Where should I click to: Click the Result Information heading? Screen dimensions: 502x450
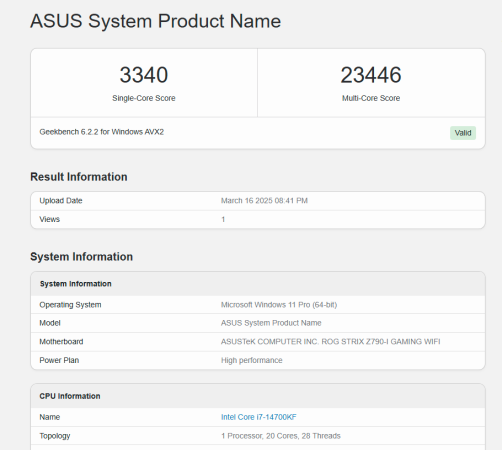tap(79, 177)
